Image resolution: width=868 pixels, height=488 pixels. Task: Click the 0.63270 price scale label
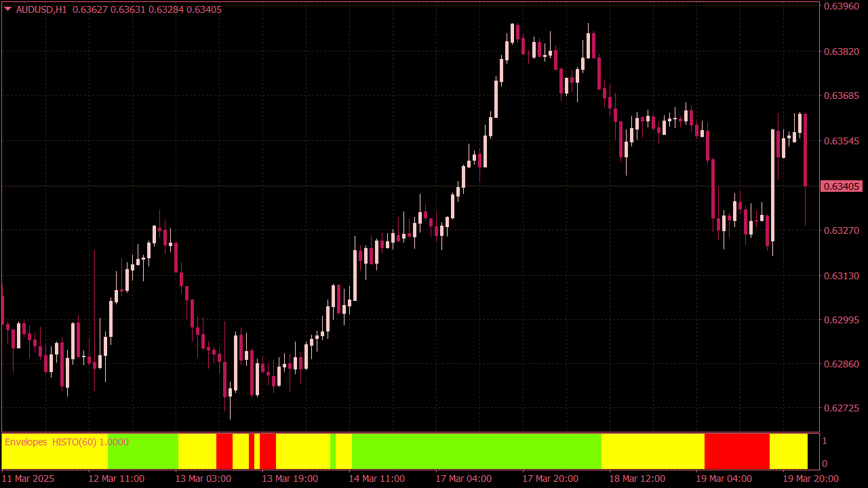click(x=842, y=230)
